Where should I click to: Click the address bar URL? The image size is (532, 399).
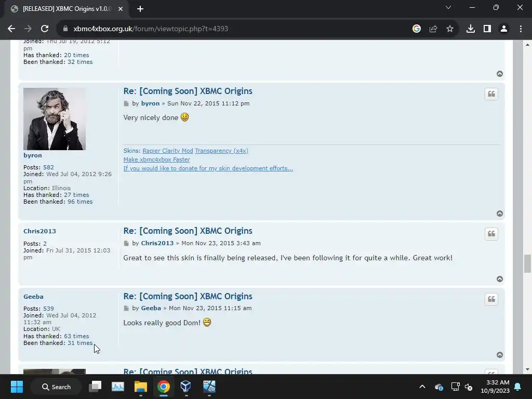[x=151, y=29]
